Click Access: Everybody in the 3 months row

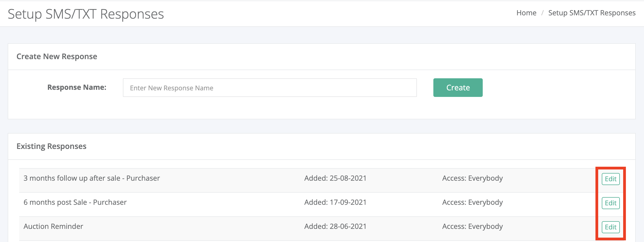pyautogui.click(x=472, y=178)
